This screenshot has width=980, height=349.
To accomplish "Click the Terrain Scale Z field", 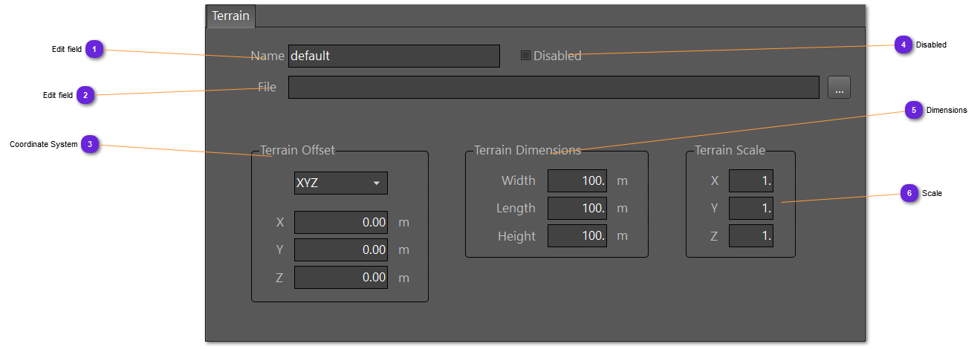I will 751,235.
